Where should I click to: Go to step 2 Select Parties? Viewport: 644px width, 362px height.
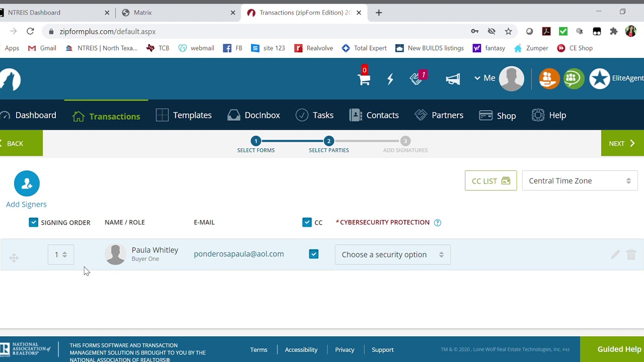click(x=329, y=144)
